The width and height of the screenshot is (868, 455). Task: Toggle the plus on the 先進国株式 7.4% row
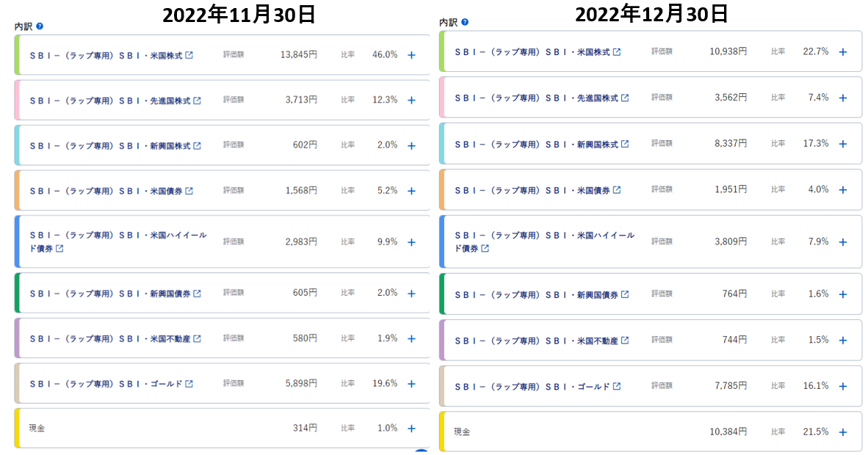point(842,98)
